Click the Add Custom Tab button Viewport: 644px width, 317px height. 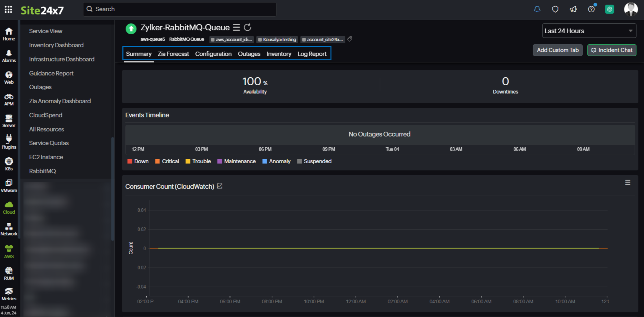coord(557,50)
